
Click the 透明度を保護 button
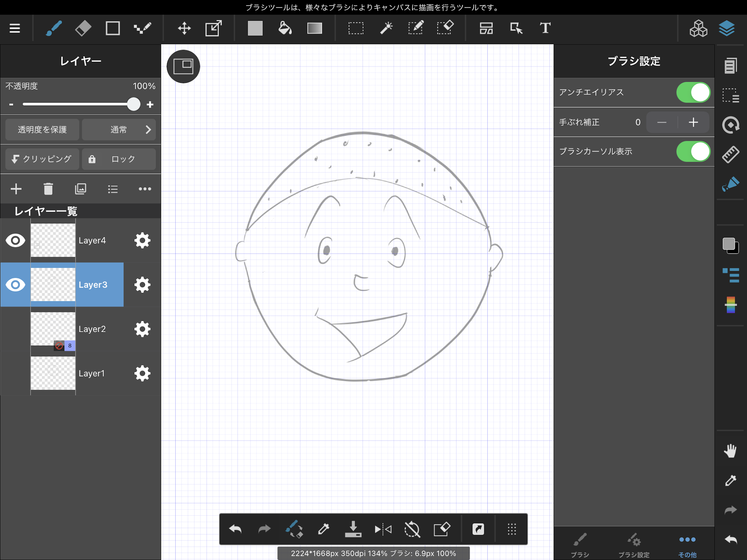pos(42,130)
